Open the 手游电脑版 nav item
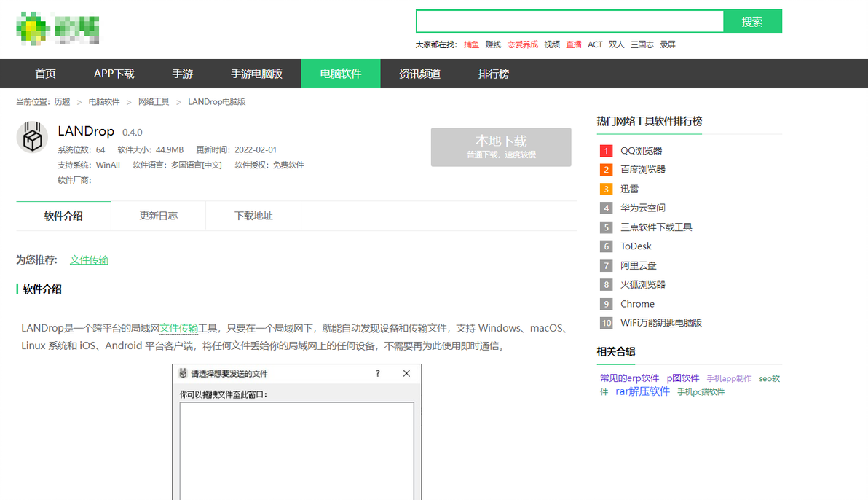The height and width of the screenshot is (500, 868). 256,74
